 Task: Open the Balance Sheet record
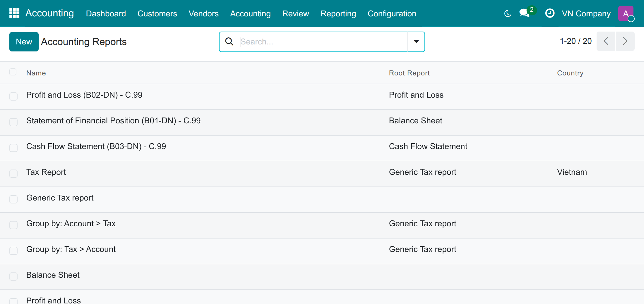coord(53,275)
